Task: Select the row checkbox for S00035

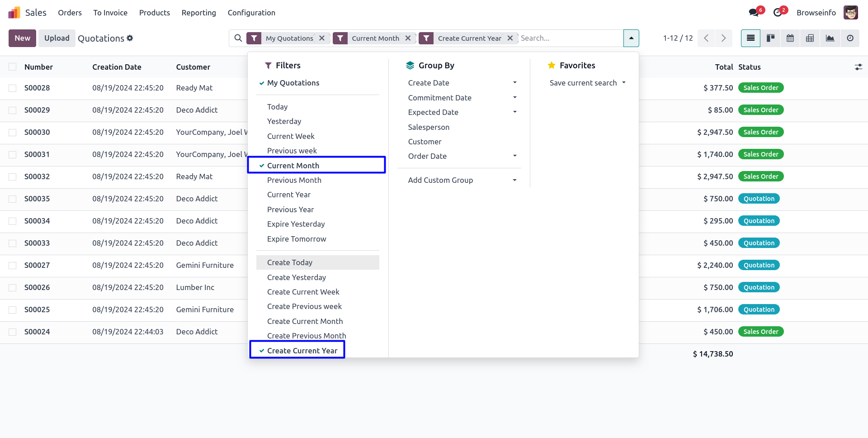Action: (13, 199)
